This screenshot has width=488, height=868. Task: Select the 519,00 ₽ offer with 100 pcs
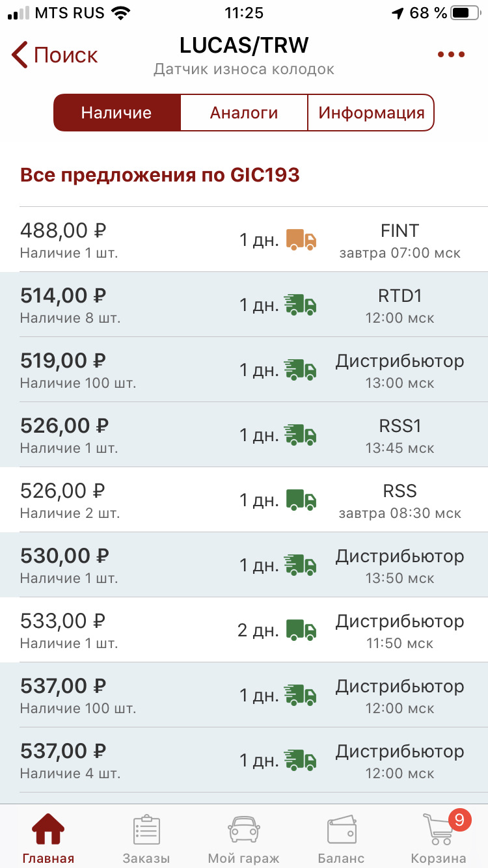click(x=130, y=370)
